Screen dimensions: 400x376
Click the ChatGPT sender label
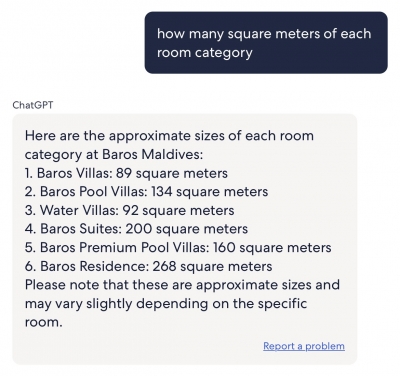33,105
